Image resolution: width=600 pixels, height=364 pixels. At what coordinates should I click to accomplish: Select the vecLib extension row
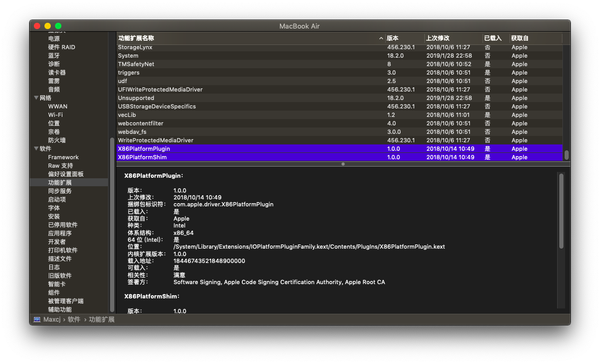(x=339, y=115)
